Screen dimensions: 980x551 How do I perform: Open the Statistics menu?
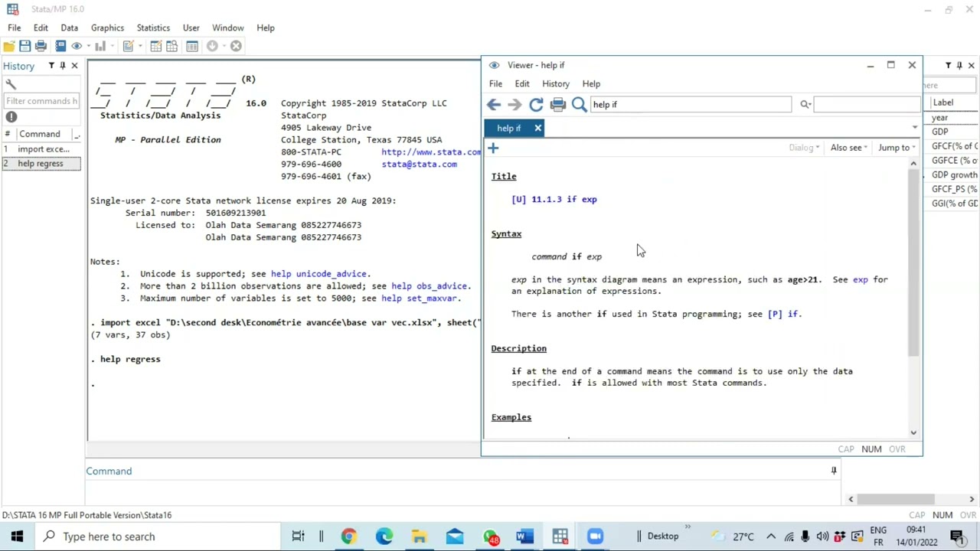pyautogui.click(x=153, y=28)
